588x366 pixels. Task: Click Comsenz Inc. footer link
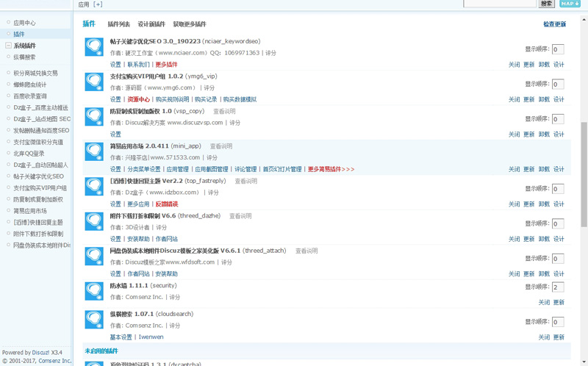(x=54, y=361)
